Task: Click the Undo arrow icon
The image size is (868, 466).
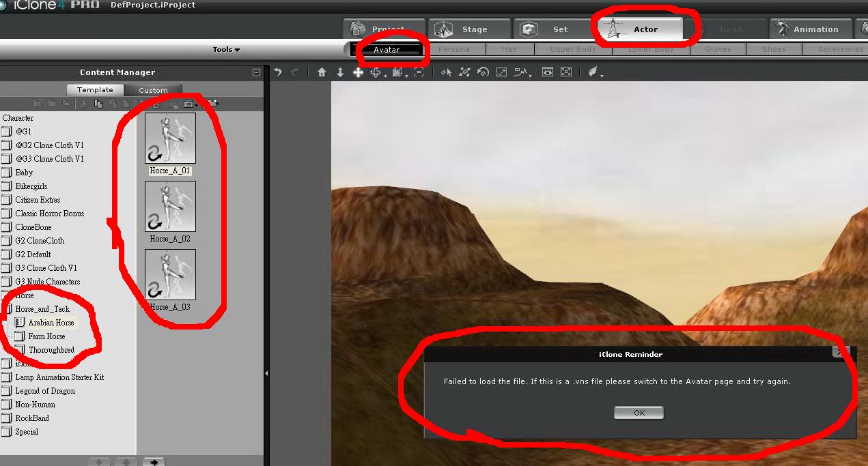Action: 277,72
